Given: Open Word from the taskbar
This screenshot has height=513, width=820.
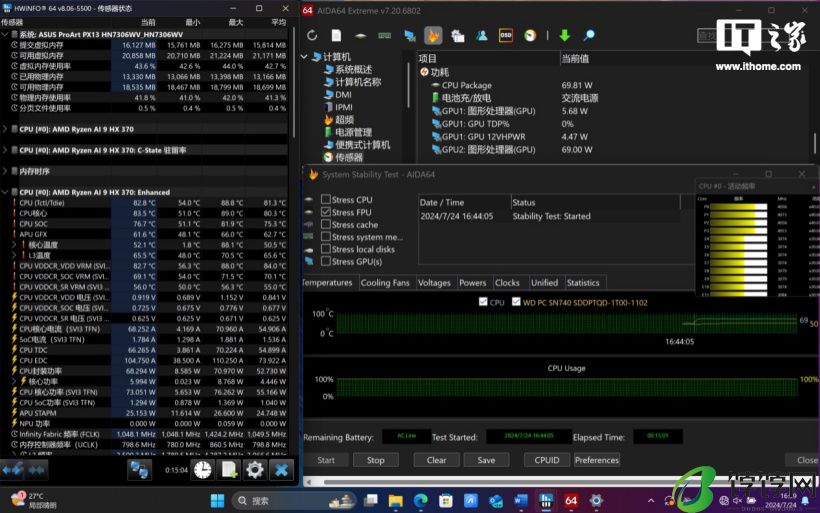Looking at the screenshot, I should (520, 500).
